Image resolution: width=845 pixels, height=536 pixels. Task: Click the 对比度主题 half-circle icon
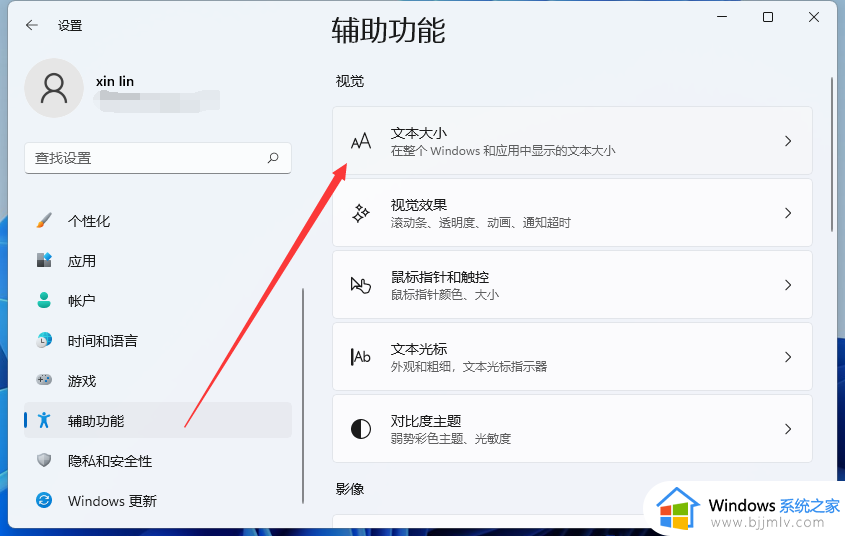(x=361, y=429)
